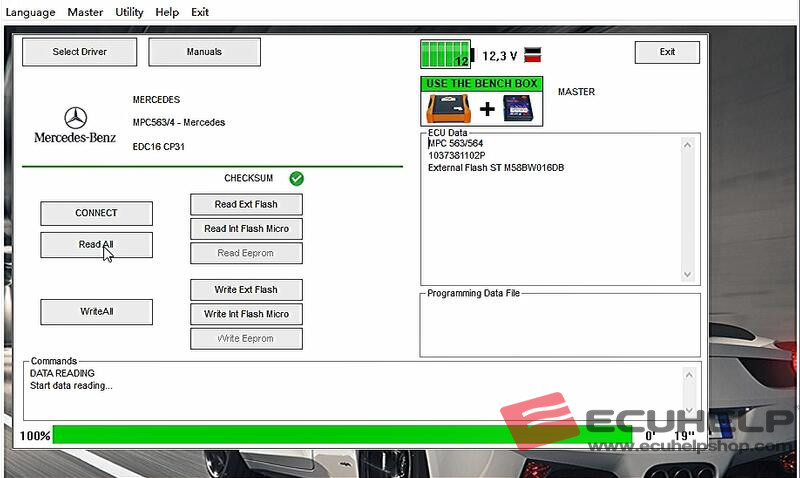Click the WriteAll button
Image resolution: width=800 pixels, height=478 pixels.
pos(96,312)
